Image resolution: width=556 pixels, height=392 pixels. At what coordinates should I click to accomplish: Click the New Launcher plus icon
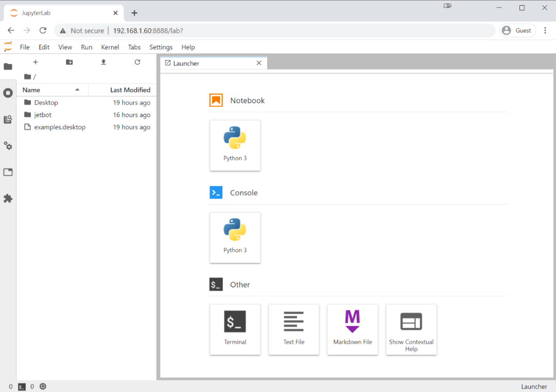point(36,62)
